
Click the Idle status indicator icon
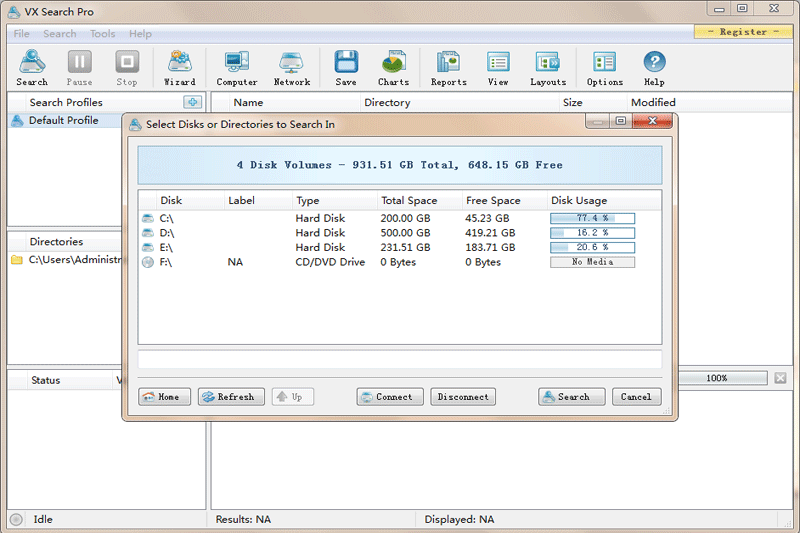pos(16,520)
